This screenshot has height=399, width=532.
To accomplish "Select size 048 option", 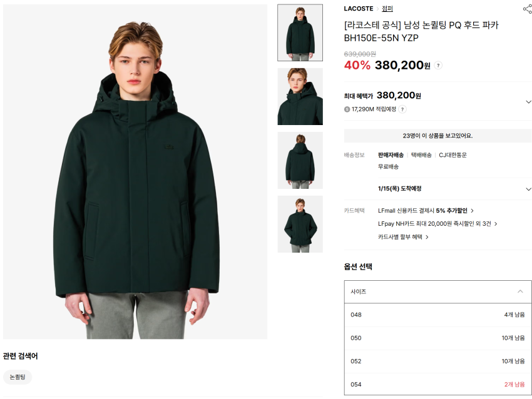I will (x=437, y=315).
